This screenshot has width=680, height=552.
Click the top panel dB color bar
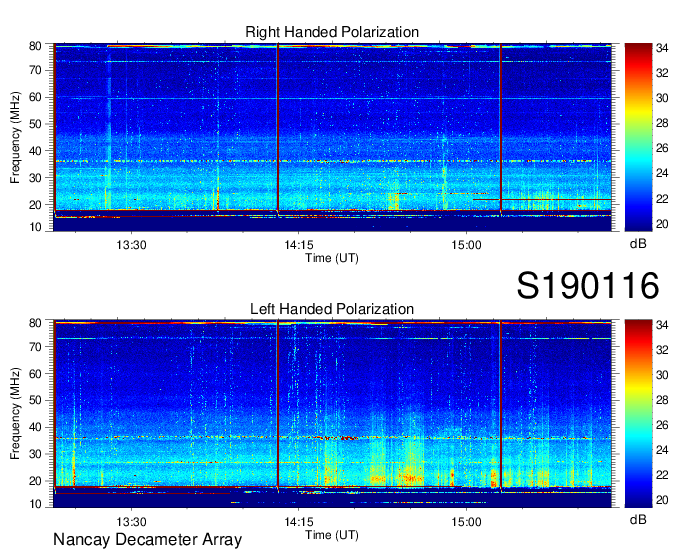[x=638, y=137]
